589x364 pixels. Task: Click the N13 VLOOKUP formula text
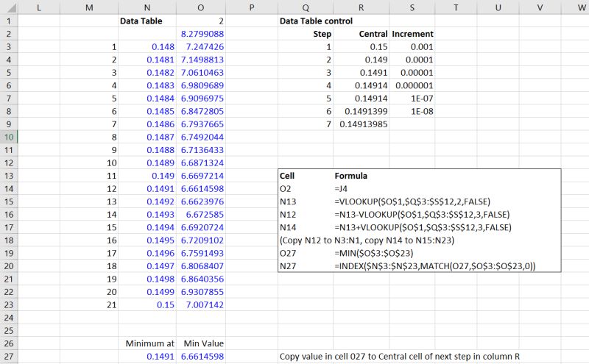(x=412, y=202)
